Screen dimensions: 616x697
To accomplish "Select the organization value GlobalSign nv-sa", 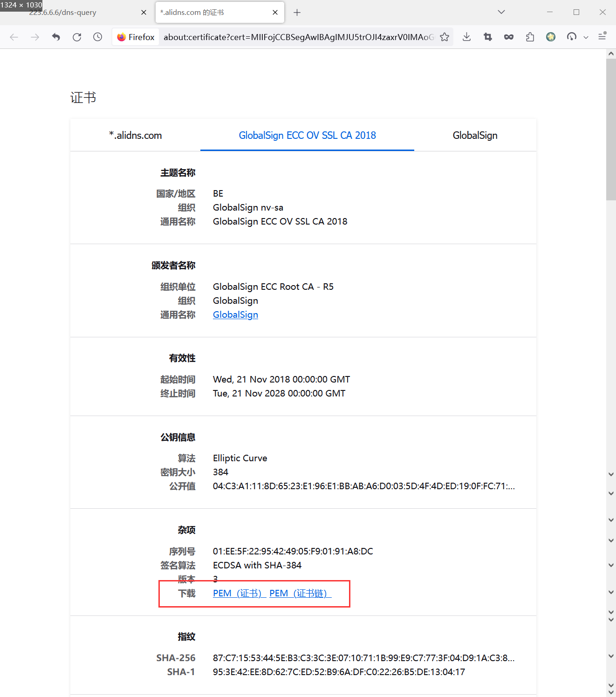I will click(x=248, y=208).
